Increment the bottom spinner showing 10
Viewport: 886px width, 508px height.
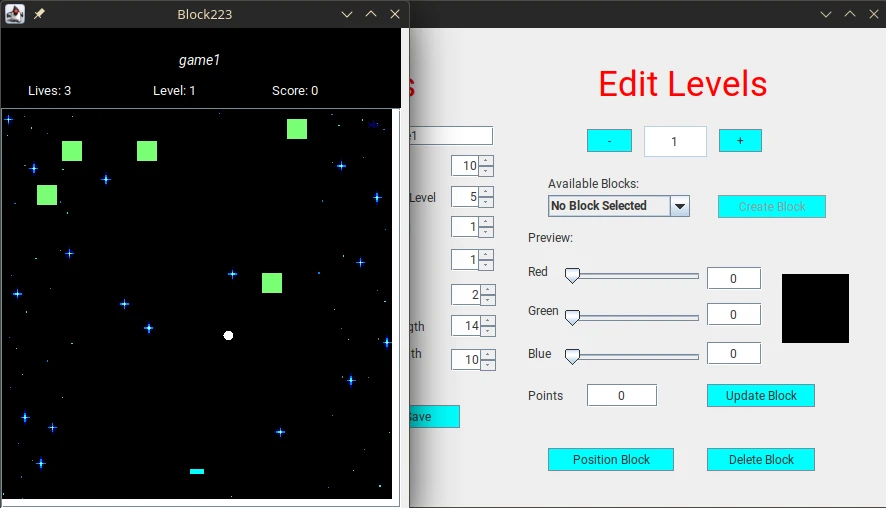click(x=488, y=354)
